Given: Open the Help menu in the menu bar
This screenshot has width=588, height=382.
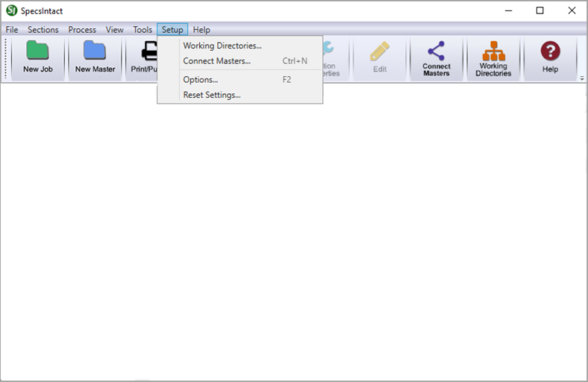Looking at the screenshot, I should (x=201, y=30).
